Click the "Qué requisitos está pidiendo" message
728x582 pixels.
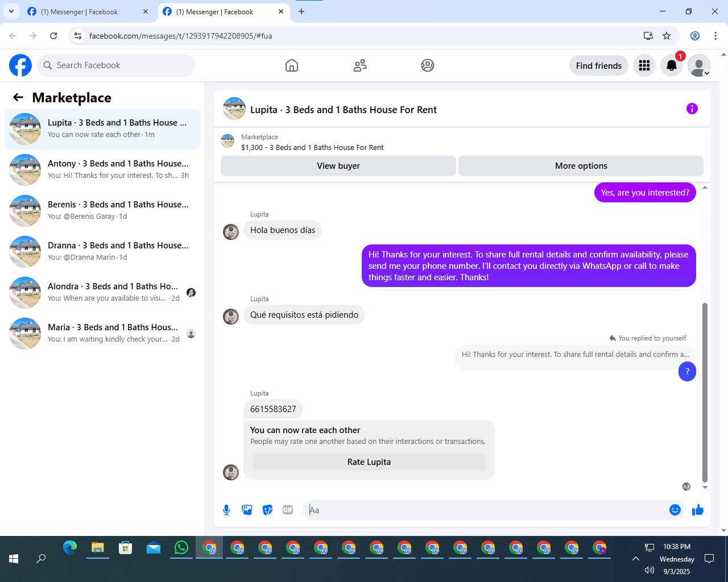point(304,315)
